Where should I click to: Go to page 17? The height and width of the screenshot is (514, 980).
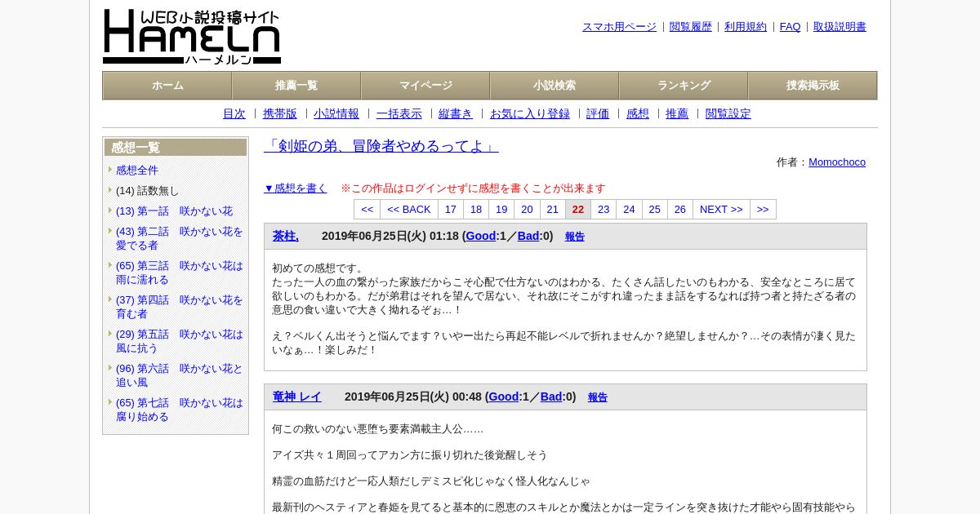tap(451, 210)
